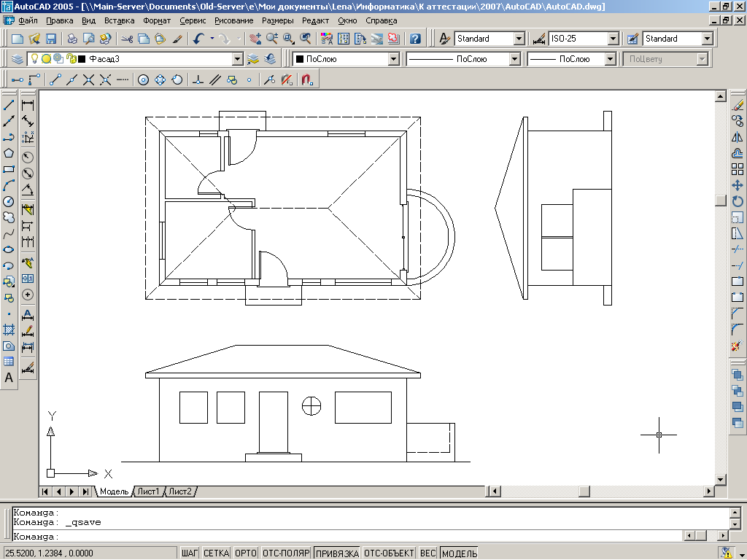The height and width of the screenshot is (560, 747).
Task: Go to the last layout tab arrow
Action: pos(86,491)
